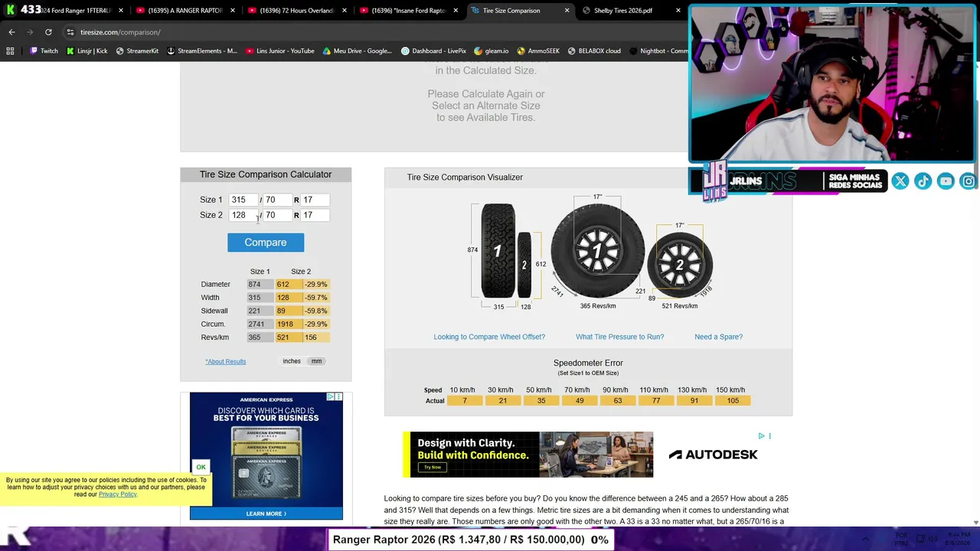Go back using the browser back arrow

pyautogui.click(x=11, y=32)
